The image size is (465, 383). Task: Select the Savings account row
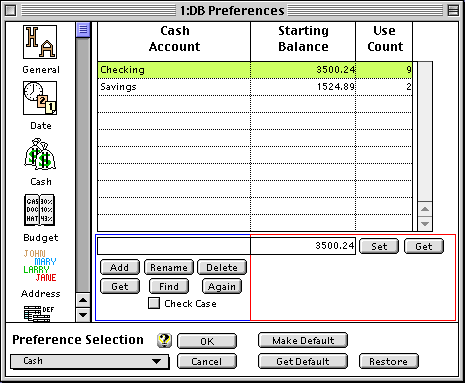click(x=255, y=87)
